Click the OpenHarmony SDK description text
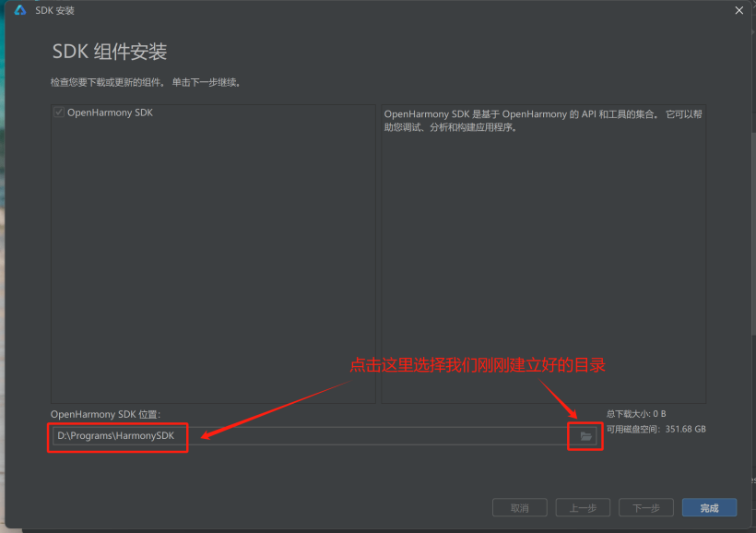 pyautogui.click(x=542, y=121)
